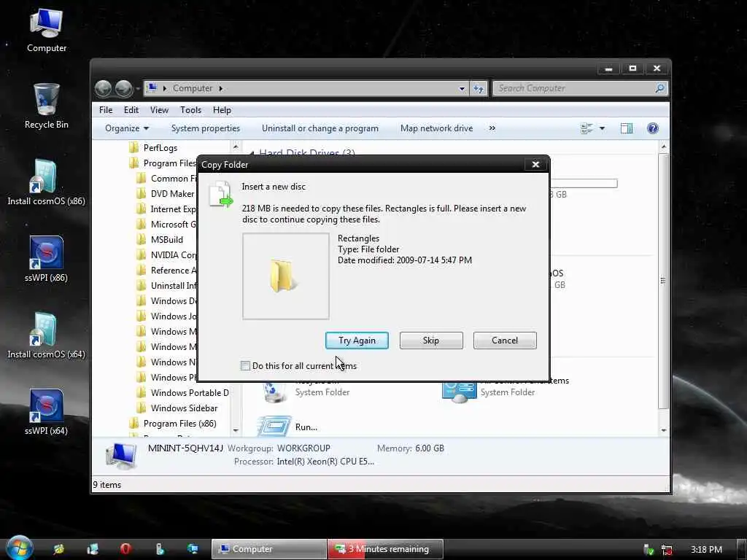
Task: Expand the address bar history dropdown
Action: click(x=462, y=88)
